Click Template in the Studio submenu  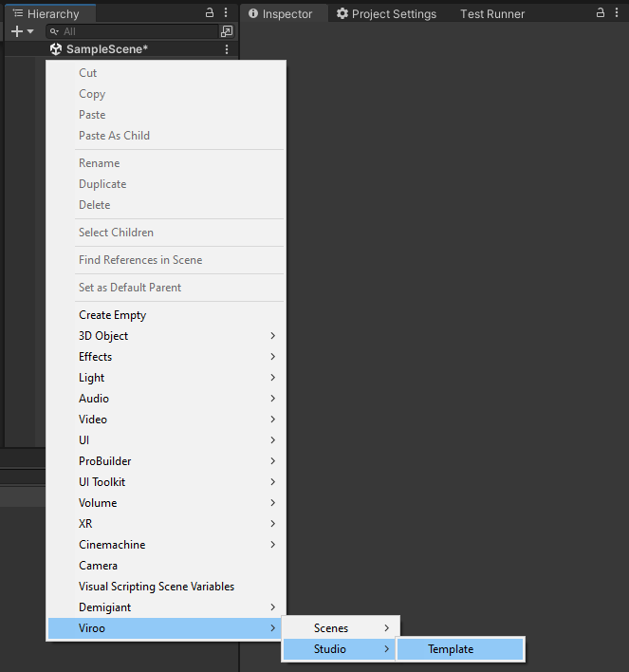(x=451, y=649)
